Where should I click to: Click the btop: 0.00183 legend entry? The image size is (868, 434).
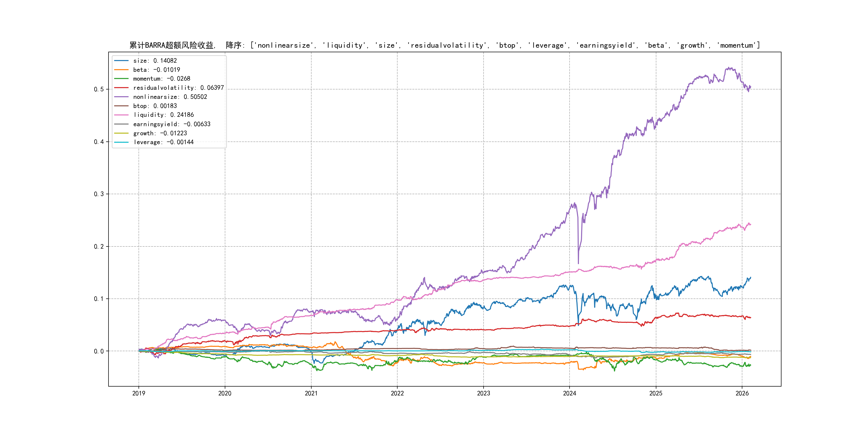point(155,106)
